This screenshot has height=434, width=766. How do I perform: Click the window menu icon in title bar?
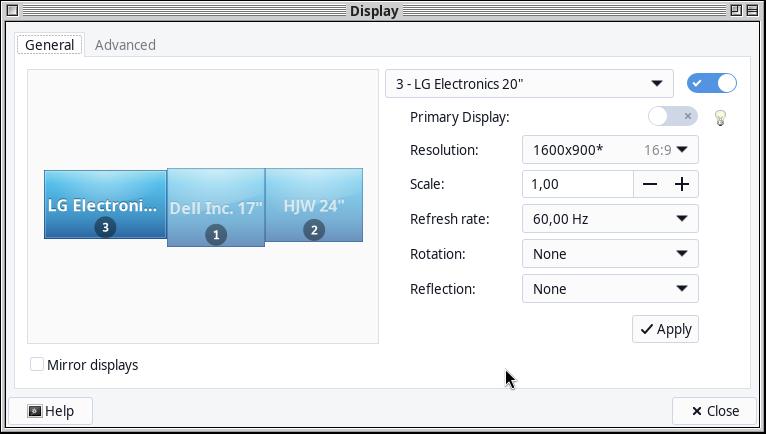coord(13,10)
